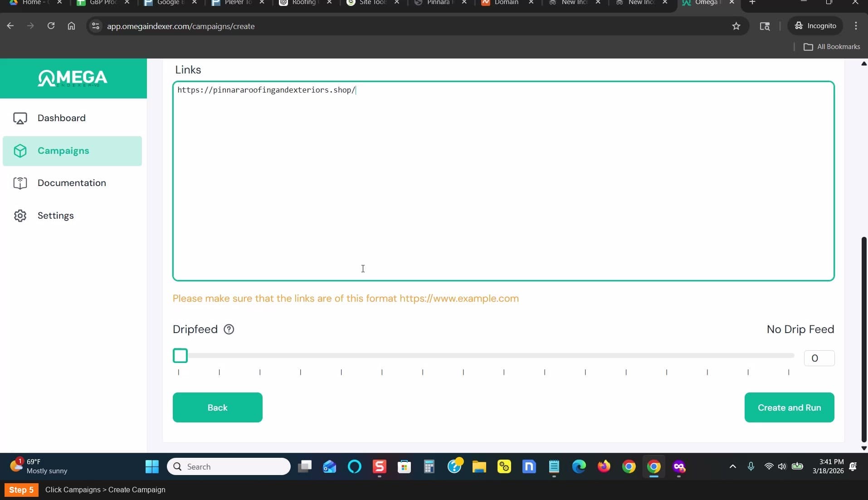
Task: Reload the page
Action: 51,26
